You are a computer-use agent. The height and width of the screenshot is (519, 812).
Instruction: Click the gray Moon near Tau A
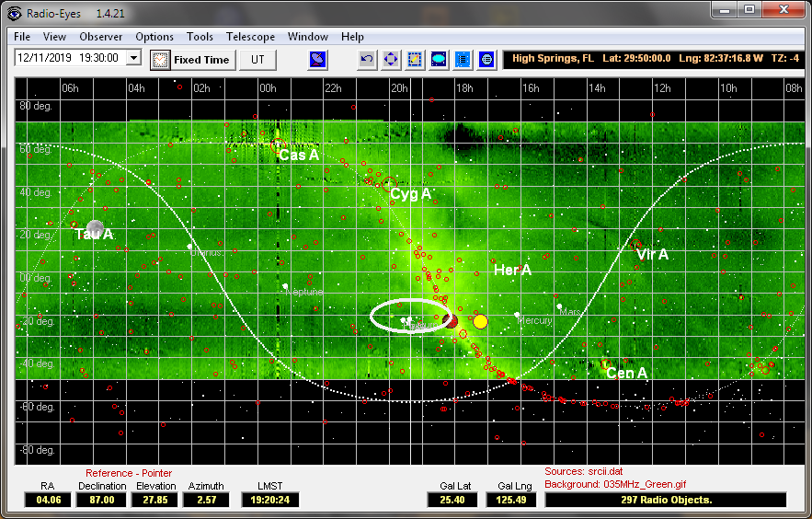coord(95,228)
